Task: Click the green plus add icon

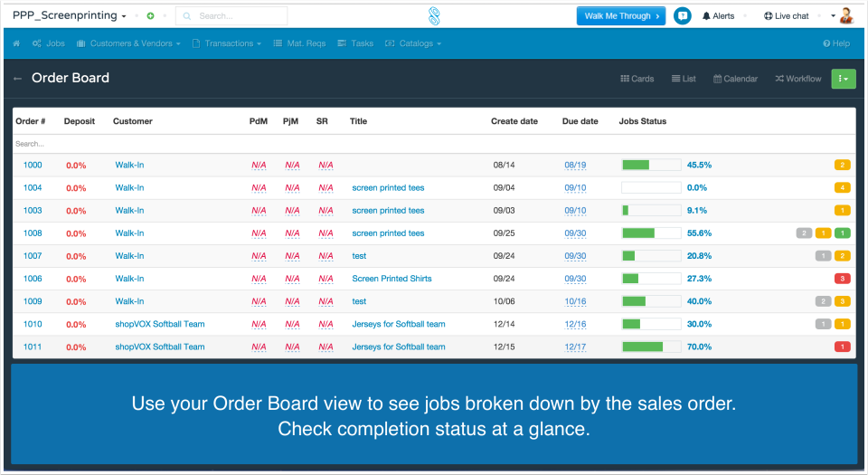Action: point(150,16)
